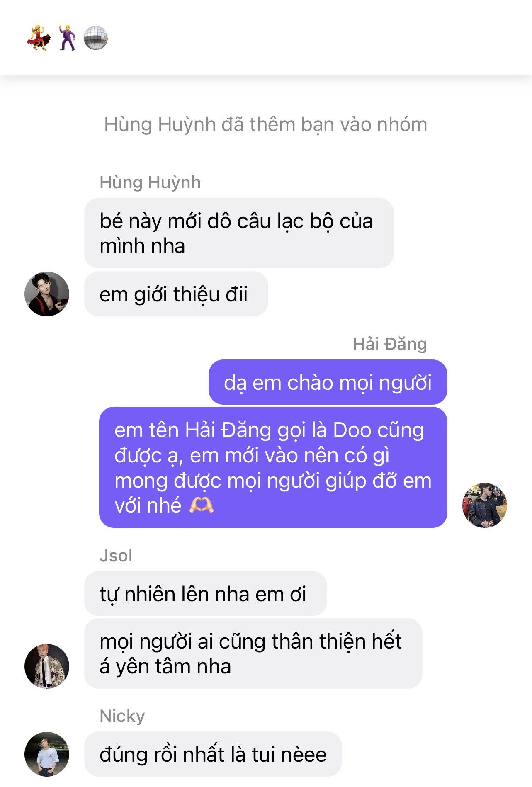Viewport: 532px width, 787px height.
Task: Click the dancing woman emoji in header
Action: tap(39, 38)
